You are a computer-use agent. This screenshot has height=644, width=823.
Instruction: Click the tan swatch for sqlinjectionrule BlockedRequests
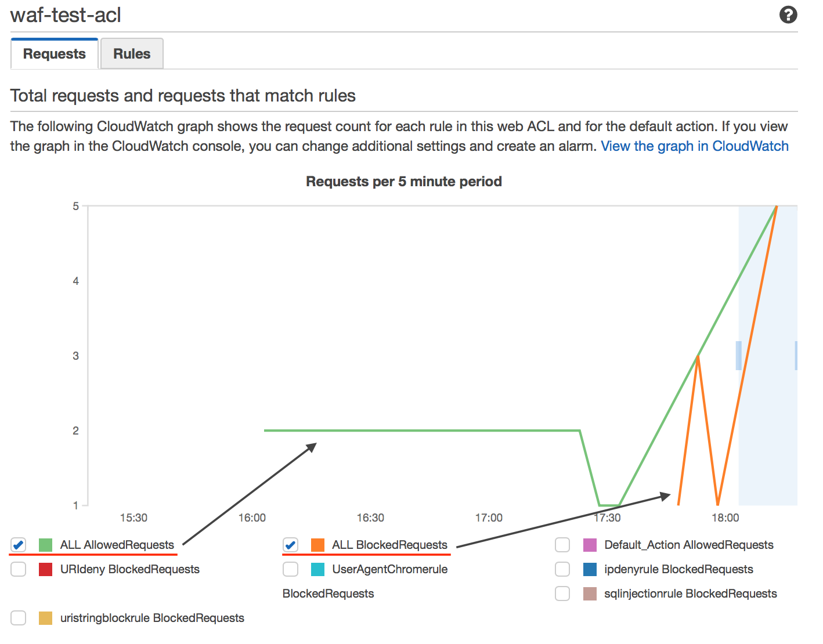click(589, 594)
